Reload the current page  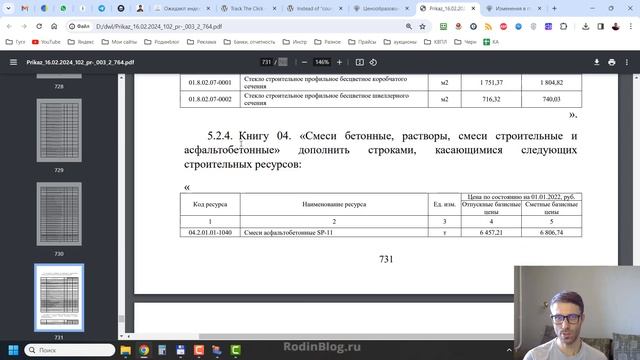point(39,26)
